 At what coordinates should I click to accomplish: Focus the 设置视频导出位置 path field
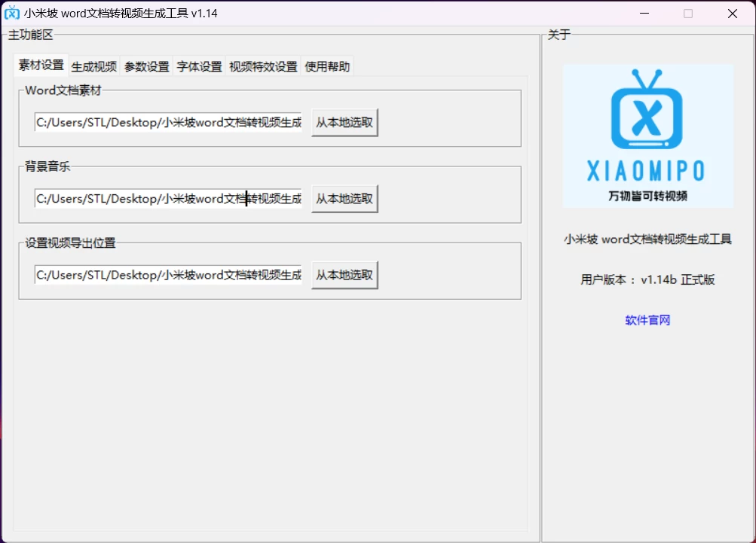pyautogui.click(x=168, y=275)
